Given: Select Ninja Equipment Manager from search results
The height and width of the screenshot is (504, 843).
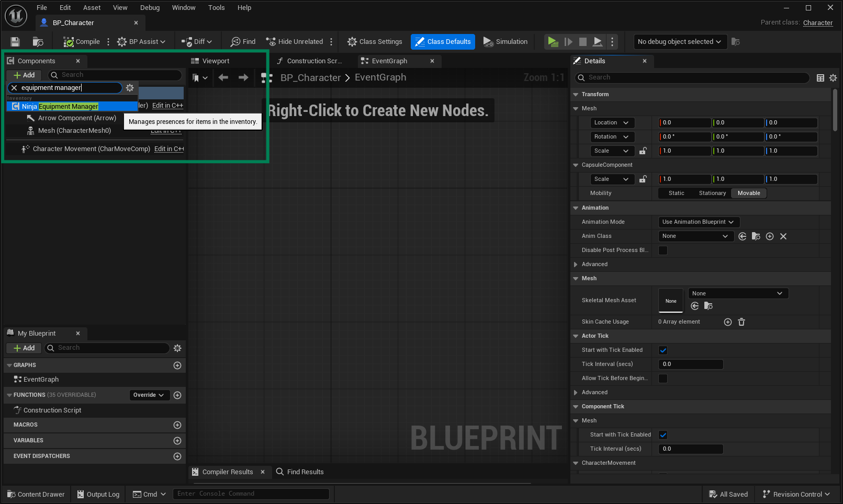Looking at the screenshot, I should click(60, 107).
